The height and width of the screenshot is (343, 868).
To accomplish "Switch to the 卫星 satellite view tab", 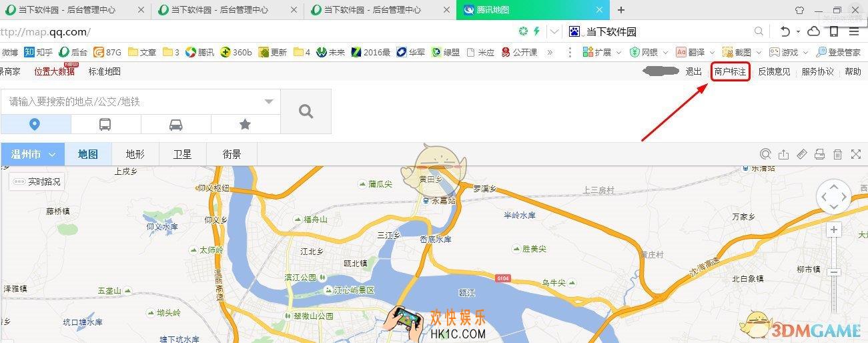I will tap(183, 154).
